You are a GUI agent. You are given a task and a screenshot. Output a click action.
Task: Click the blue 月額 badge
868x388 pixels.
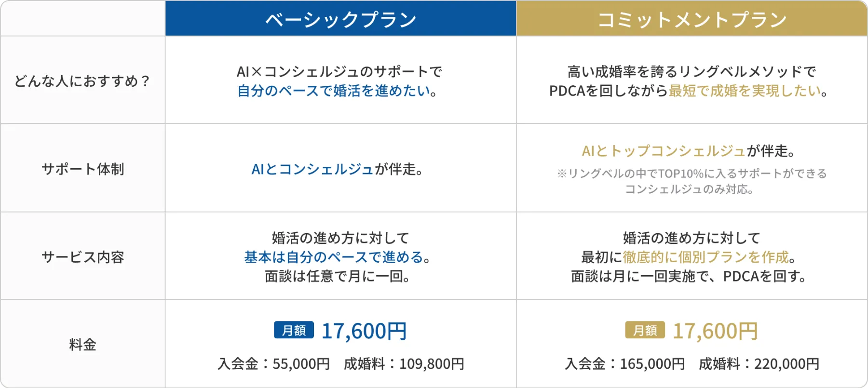click(x=294, y=330)
